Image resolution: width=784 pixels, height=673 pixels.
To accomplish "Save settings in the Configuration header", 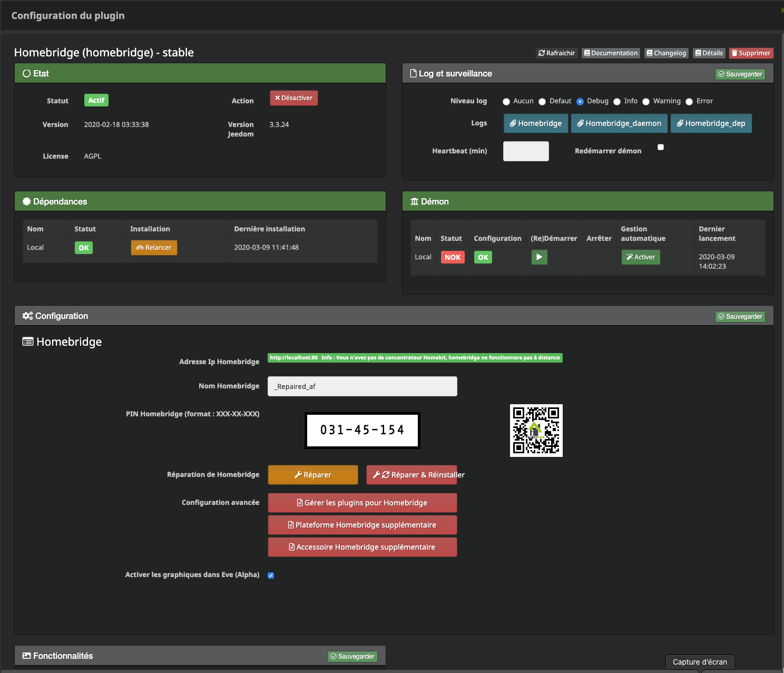I will [740, 317].
